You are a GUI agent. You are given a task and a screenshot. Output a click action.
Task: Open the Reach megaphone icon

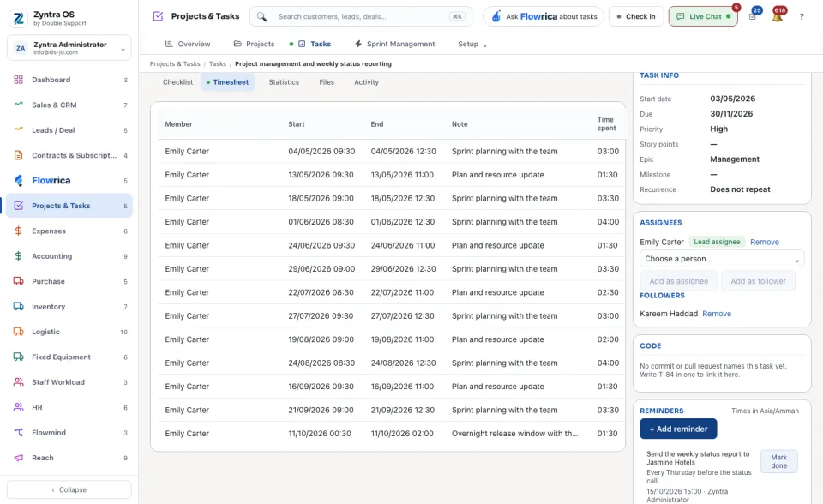tap(18, 458)
